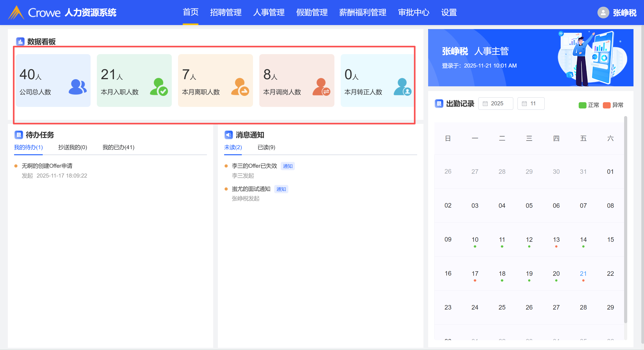Open the year 2025 picker
This screenshot has height=350, width=644.
(495, 104)
